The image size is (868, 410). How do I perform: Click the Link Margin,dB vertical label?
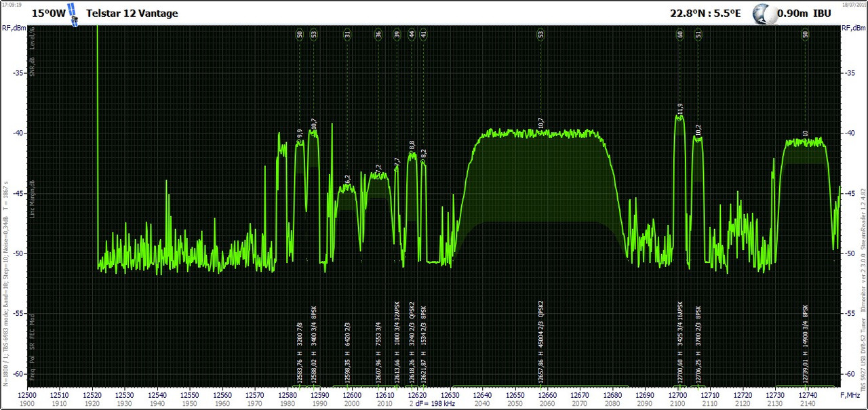tap(32, 199)
